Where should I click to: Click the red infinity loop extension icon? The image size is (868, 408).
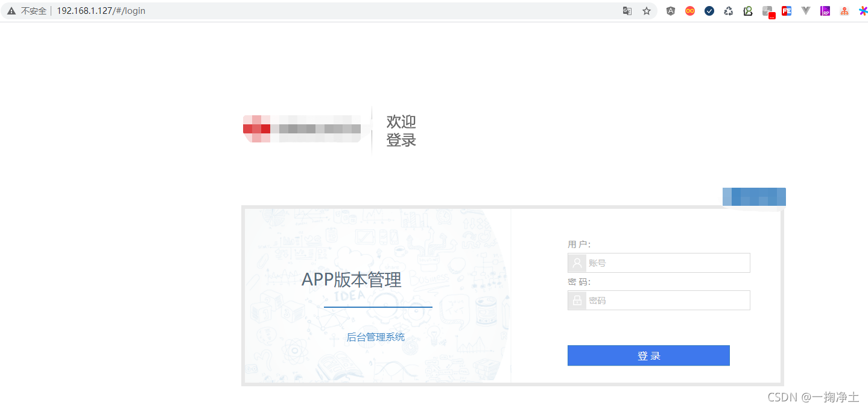pos(690,11)
